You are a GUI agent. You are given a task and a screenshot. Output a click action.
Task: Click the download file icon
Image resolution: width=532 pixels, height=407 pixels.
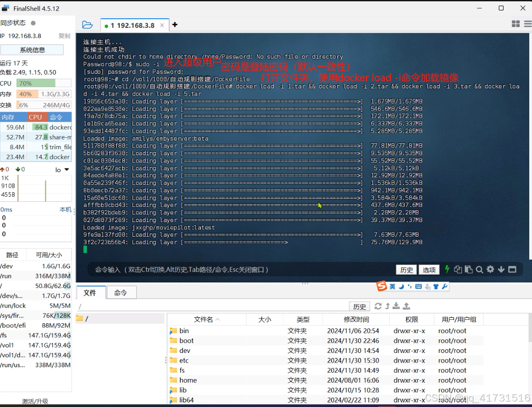point(396,306)
